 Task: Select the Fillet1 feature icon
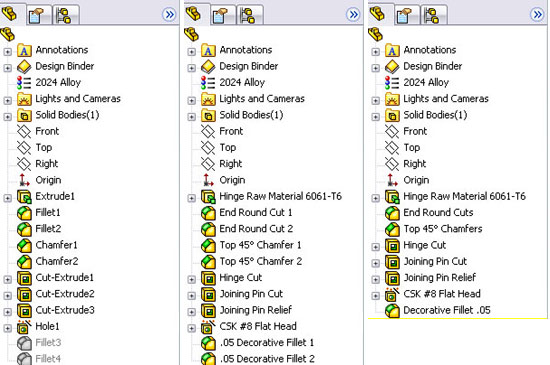24,213
